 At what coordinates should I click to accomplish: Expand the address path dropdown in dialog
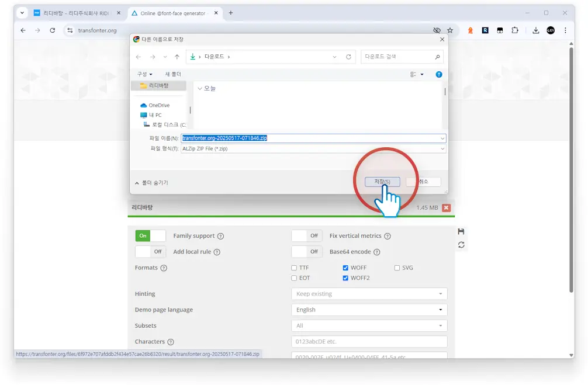click(x=334, y=57)
